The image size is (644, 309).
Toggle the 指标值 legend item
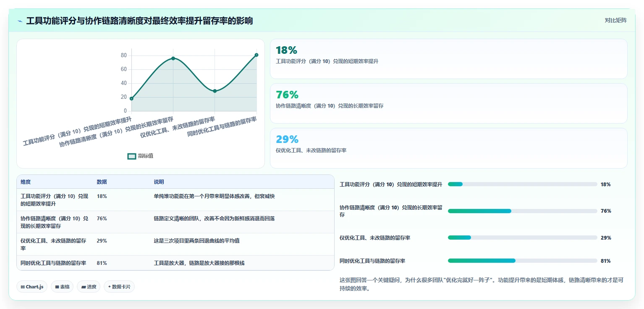click(141, 156)
